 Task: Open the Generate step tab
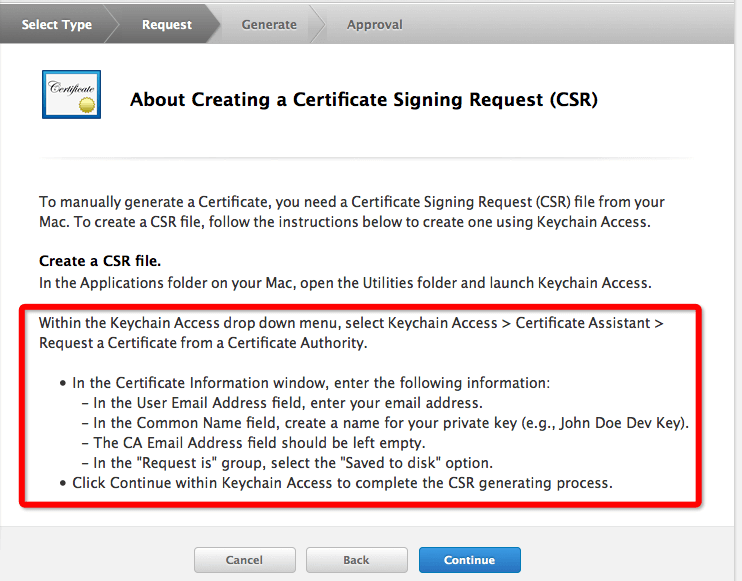pyautogui.click(x=269, y=25)
